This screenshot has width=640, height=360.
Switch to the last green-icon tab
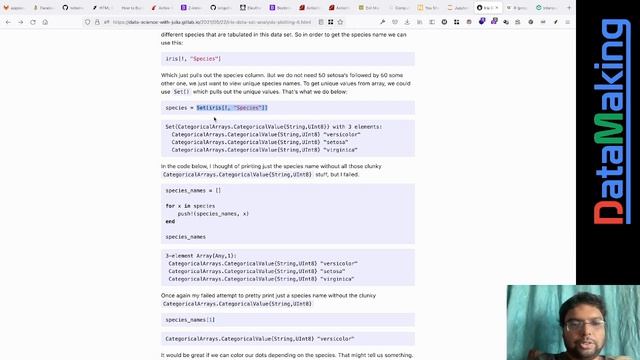tap(546, 8)
